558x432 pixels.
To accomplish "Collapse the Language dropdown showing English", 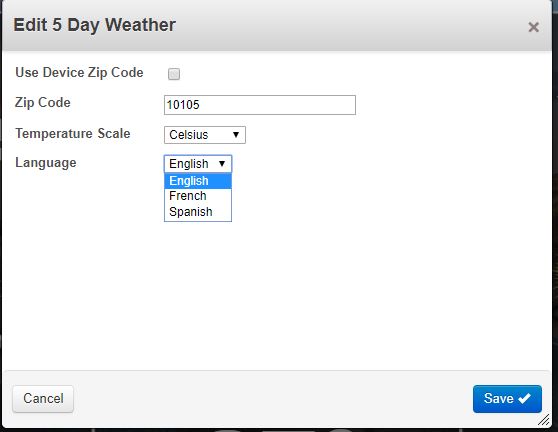I will (198, 164).
